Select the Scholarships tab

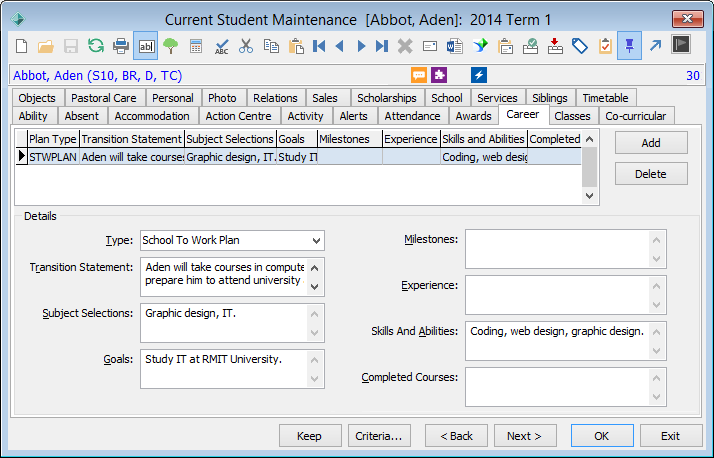click(x=387, y=98)
